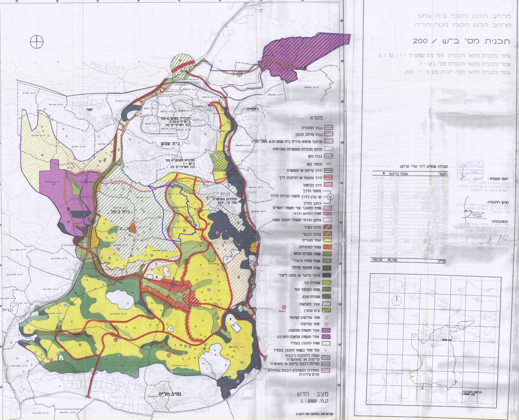This screenshot has width=519, height=420.
Task: Click the north arrow compass beside the main map
Action: pyautogui.click(x=37, y=42)
